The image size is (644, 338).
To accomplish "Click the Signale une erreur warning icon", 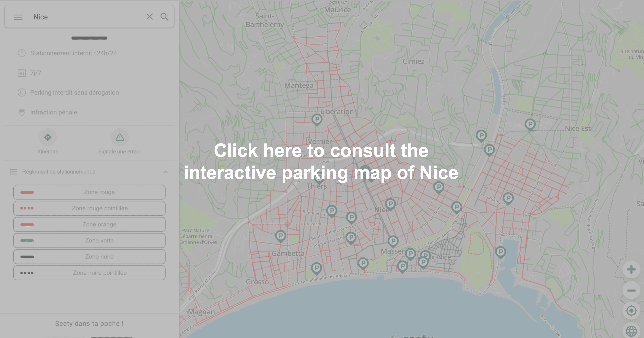I will (120, 137).
